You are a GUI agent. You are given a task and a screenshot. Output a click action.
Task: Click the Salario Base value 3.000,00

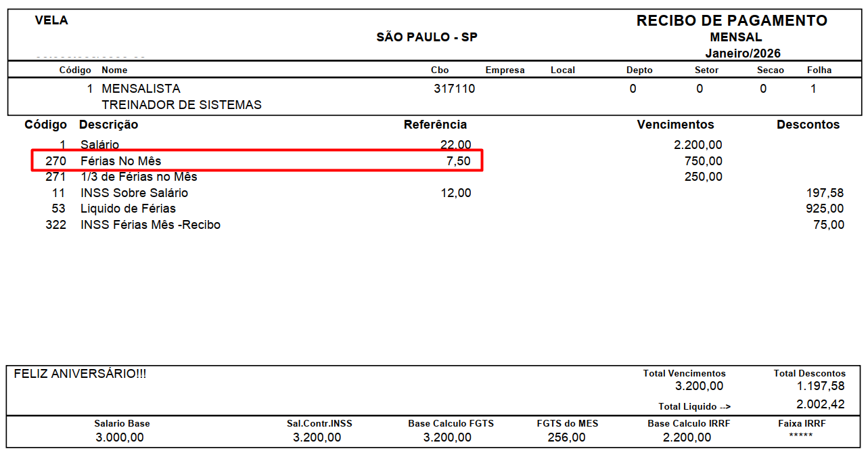click(x=120, y=437)
